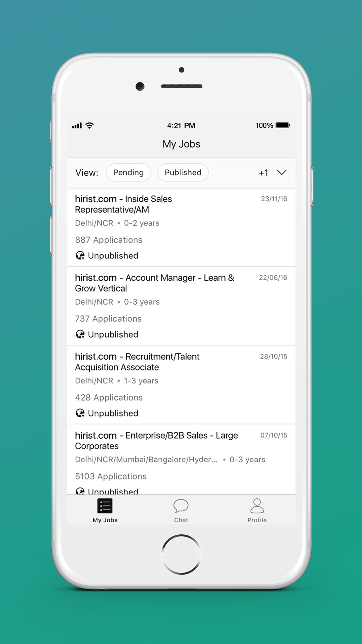Open the Chat speech bubble icon
This screenshot has width=362, height=644.
[x=181, y=506]
